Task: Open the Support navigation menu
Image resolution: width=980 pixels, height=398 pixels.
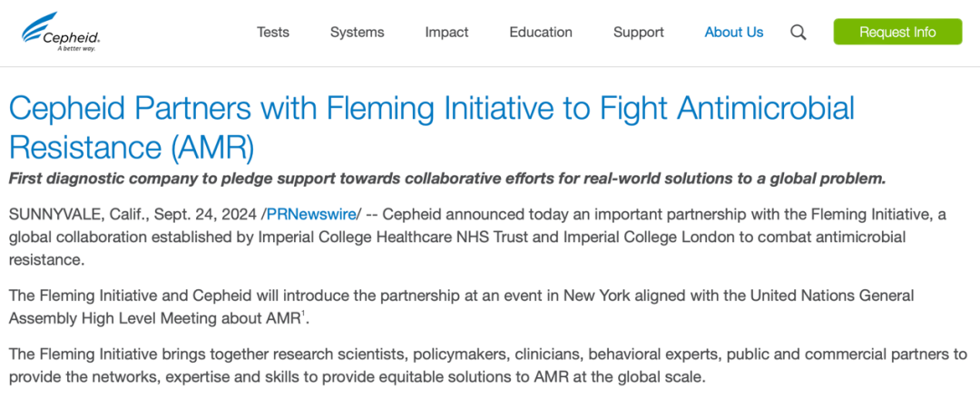Action: tap(638, 33)
